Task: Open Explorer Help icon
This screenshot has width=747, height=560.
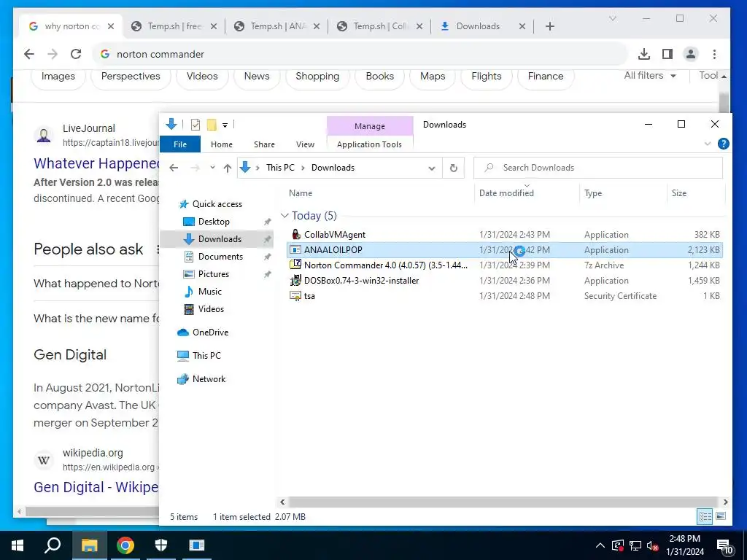Action: coord(723,144)
